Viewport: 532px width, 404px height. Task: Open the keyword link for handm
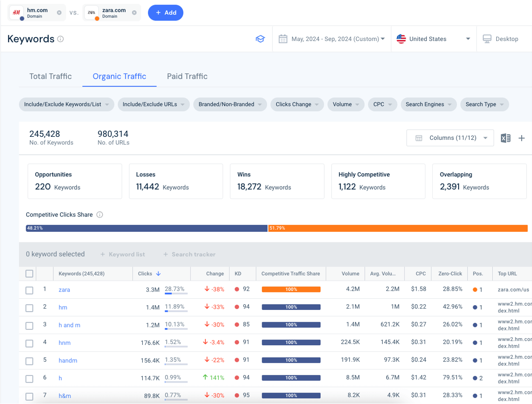click(x=68, y=361)
